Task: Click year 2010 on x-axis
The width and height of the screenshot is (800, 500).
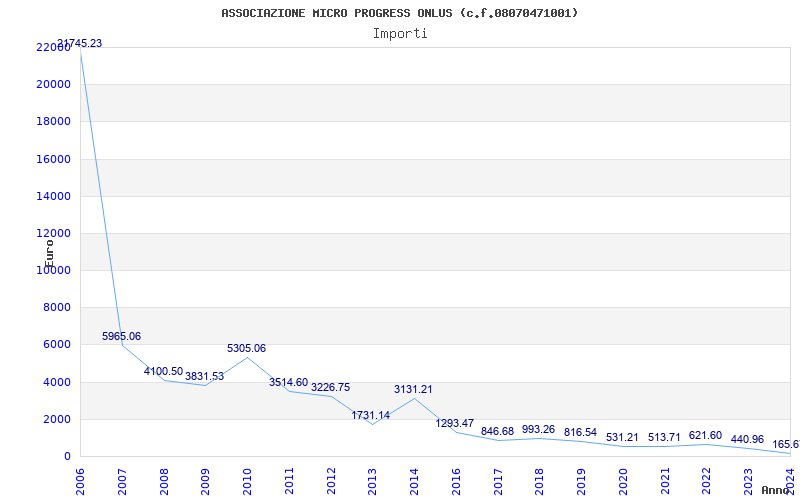Action: [247, 482]
